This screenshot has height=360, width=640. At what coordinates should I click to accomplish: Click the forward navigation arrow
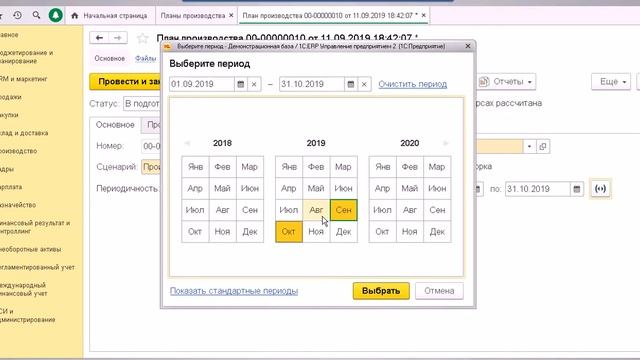tap(118, 38)
